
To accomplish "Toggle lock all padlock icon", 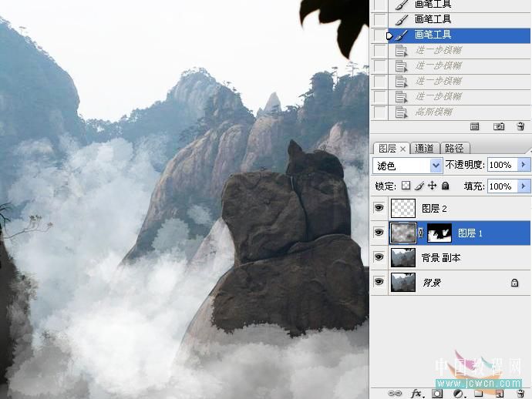I will pyautogui.click(x=446, y=186).
